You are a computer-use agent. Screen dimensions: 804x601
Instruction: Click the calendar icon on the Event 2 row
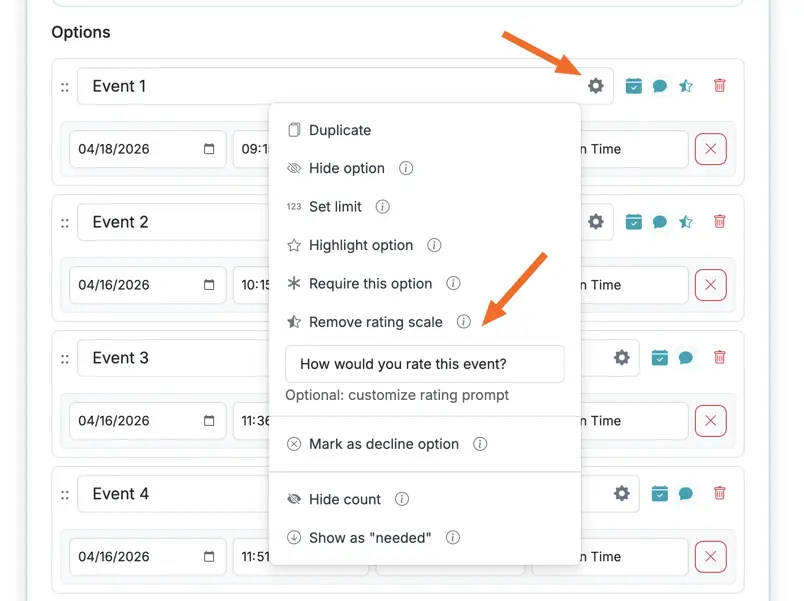[x=634, y=222]
